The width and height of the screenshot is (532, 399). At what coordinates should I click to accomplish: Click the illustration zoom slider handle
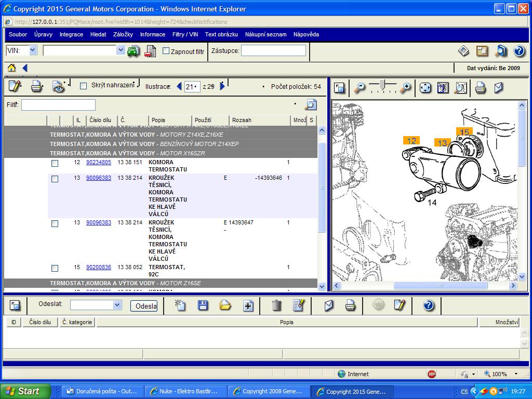coord(383,84)
